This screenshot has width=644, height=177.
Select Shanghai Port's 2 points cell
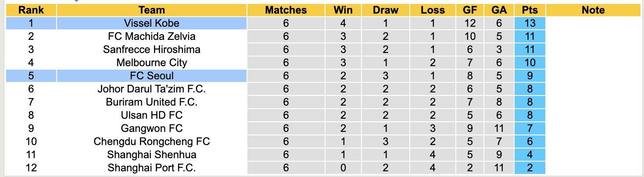pyautogui.click(x=530, y=168)
